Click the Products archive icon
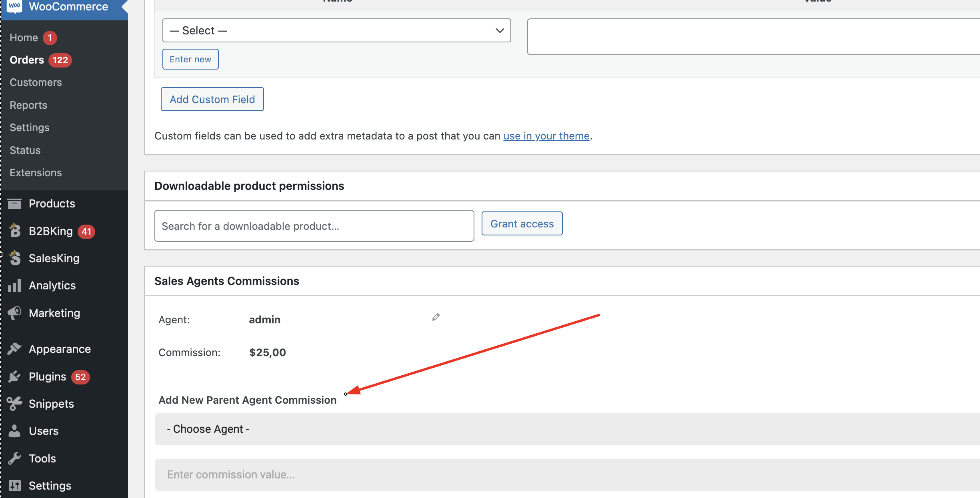The width and height of the screenshot is (980, 498). [14, 204]
